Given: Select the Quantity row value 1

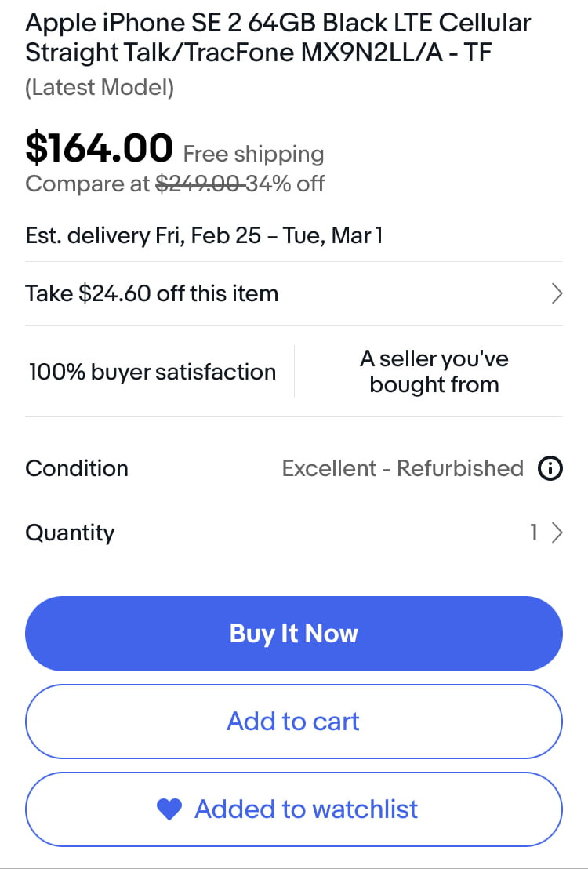Looking at the screenshot, I should coord(534,533).
